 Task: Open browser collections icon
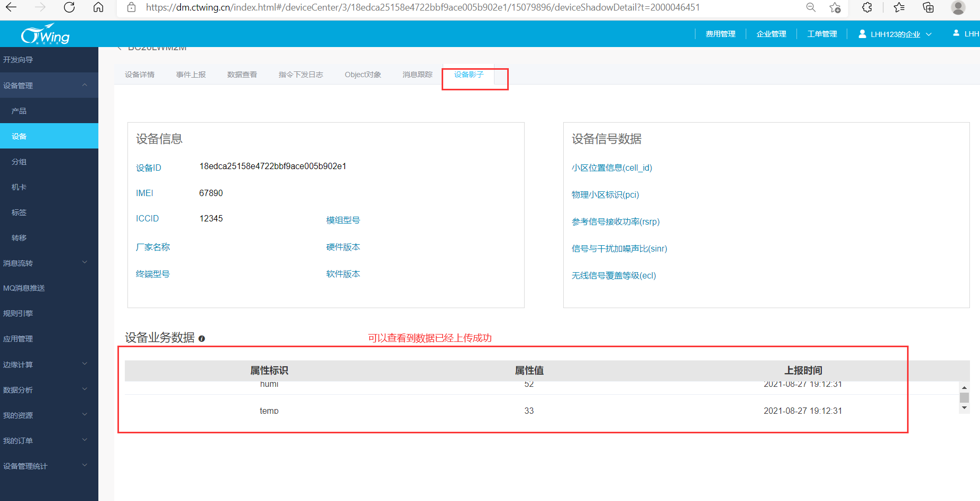coord(928,7)
